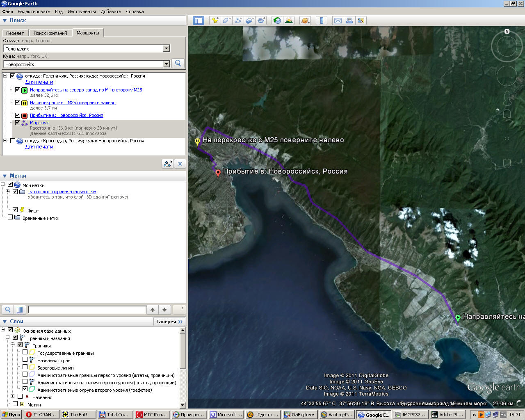Open the Справка menu
Image resolution: width=525 pixels, height=420 pixels.
coord(135,11)
